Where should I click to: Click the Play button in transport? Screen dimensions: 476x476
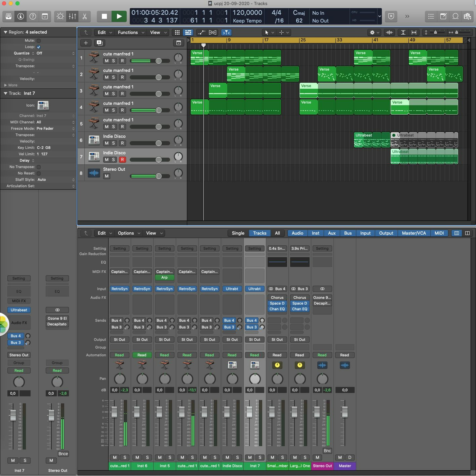click(119, 16)
